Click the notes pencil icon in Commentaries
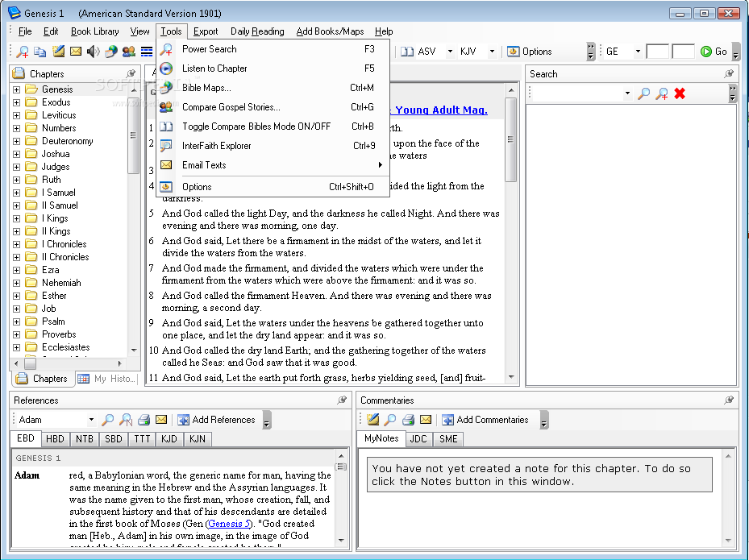The width and height of the screenshot is (749, 560). pos(372,420)
